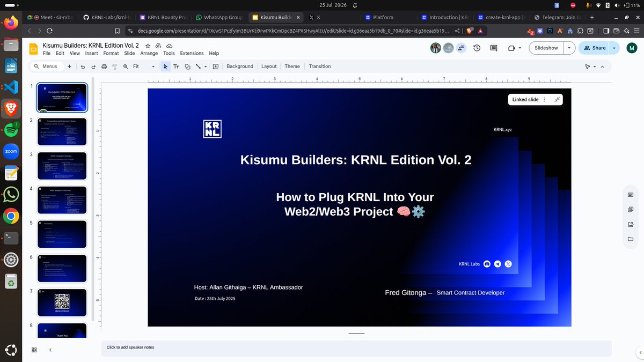The width and height of the screenshot is (644, 362).
Task: Select the Line tool
Action: tap(198, 67)
